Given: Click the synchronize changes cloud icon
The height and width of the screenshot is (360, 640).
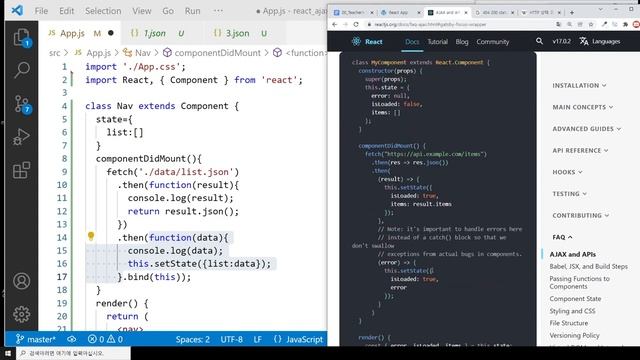Looking at the screenshot, I should [71, 339].
